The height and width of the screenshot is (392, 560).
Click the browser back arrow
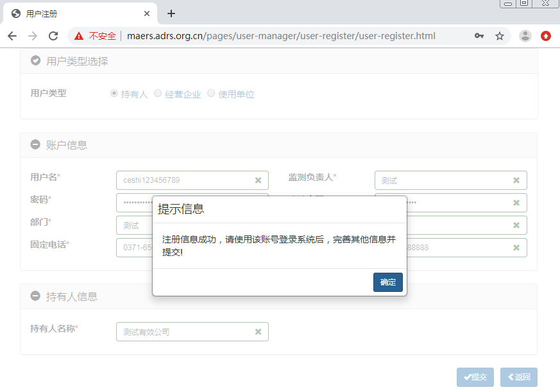pyautogui.click(x=12, y=36)
